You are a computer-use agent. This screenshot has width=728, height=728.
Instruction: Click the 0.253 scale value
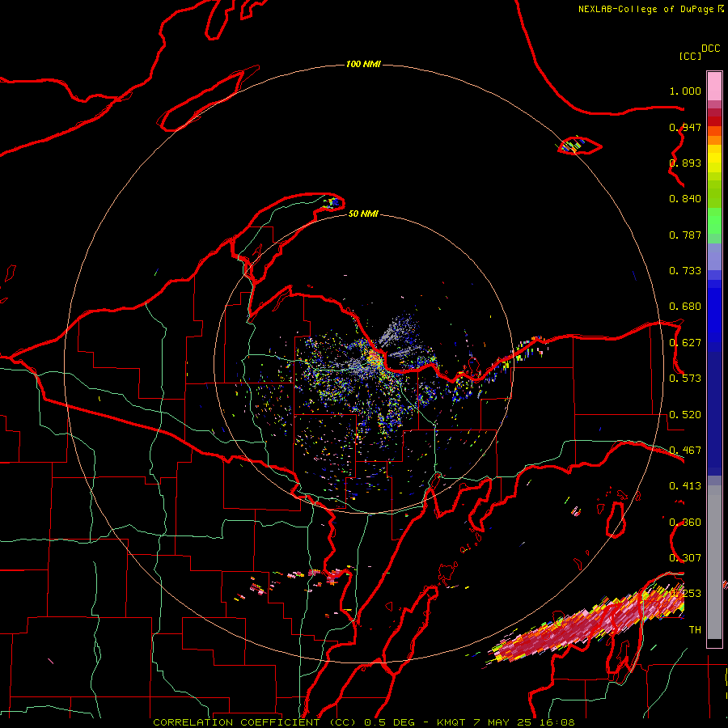685,594
